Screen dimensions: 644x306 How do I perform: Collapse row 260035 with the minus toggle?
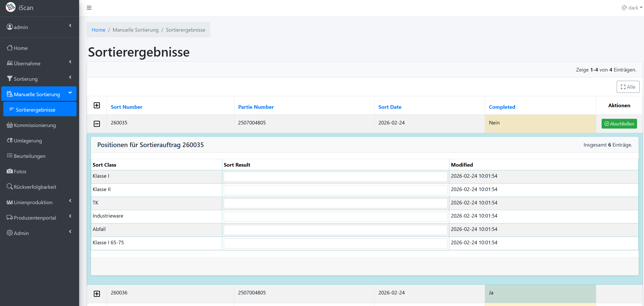[97, 124]
